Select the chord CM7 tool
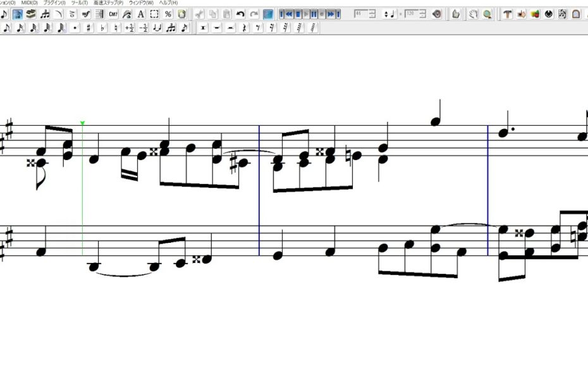Image resolution: width=588 pixels, height=392 pixels. click(113, 14)
